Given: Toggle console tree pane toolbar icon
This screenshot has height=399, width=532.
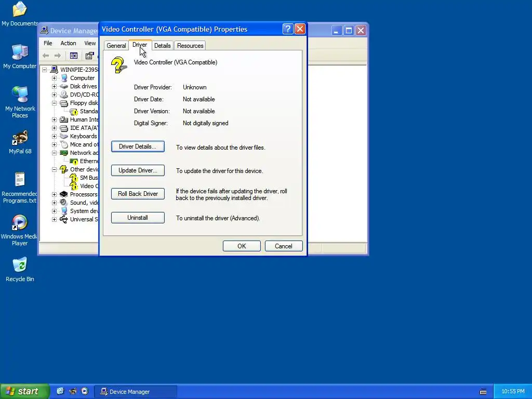Looking at the screenshot, I should click(x=74, y=56).
